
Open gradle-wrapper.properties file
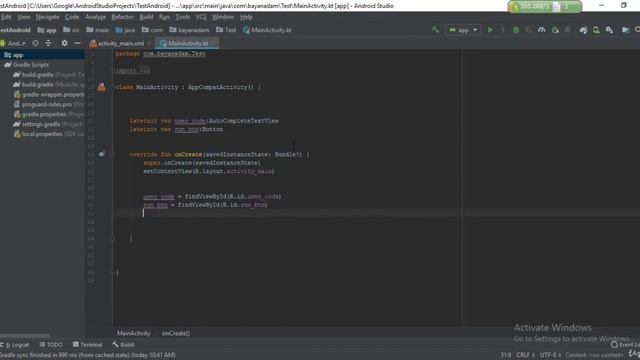point(49,94)
